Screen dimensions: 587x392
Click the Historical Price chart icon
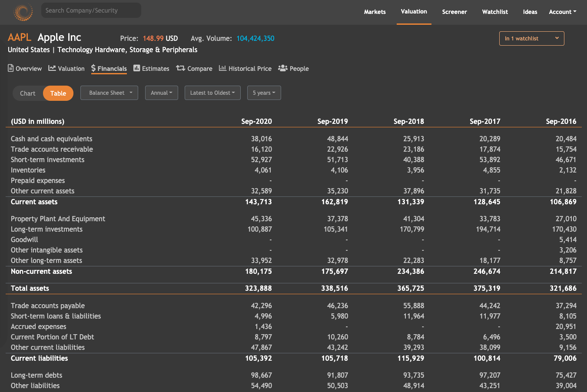tap(222, 68)
